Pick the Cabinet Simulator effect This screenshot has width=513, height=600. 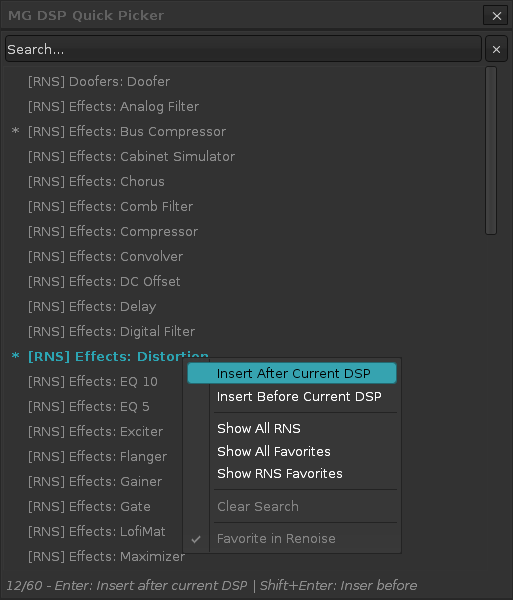(131, 157)
